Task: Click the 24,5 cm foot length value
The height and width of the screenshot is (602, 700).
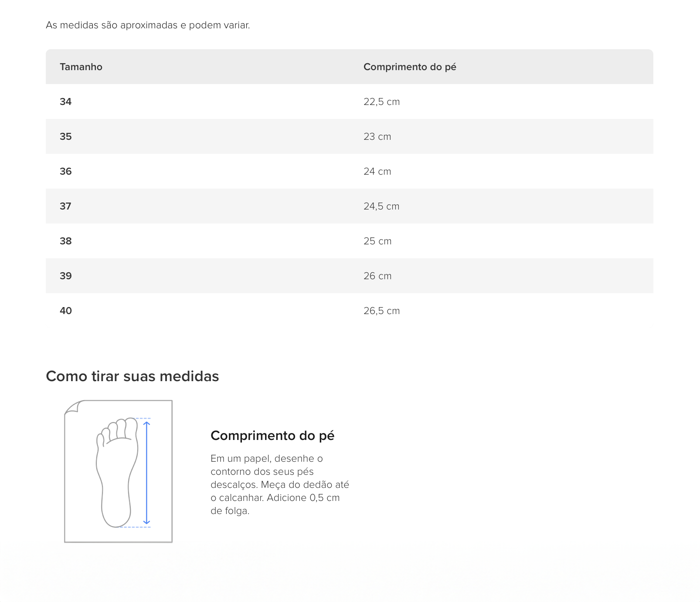Action: pyautogui.click(x=381, y=206)
